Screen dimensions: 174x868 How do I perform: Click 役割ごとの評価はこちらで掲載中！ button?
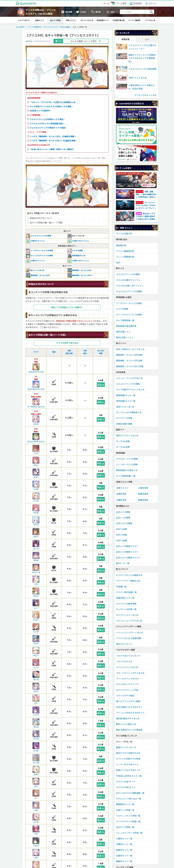67,307
